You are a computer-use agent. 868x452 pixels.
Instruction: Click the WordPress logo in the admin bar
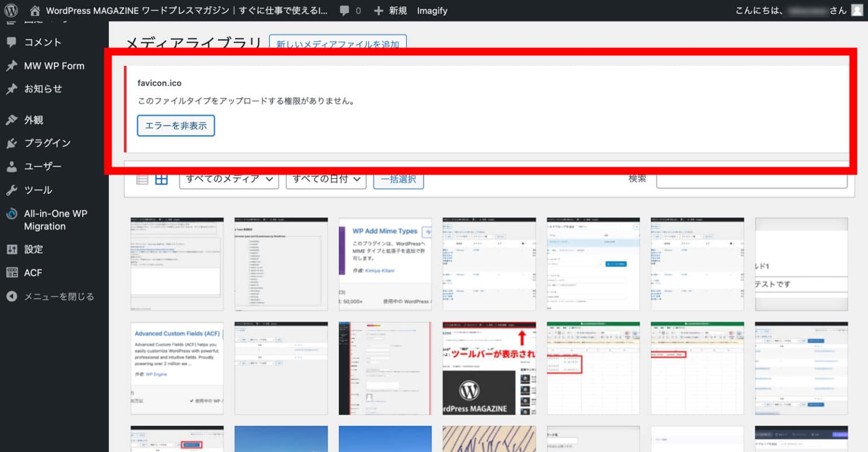click(11, 10)
